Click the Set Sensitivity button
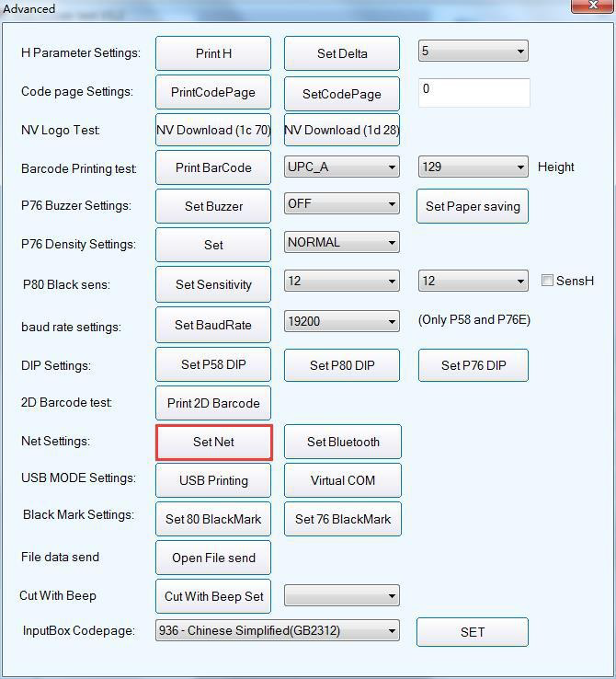The width and height of the screenshot is (616, 679). point(213,284)
